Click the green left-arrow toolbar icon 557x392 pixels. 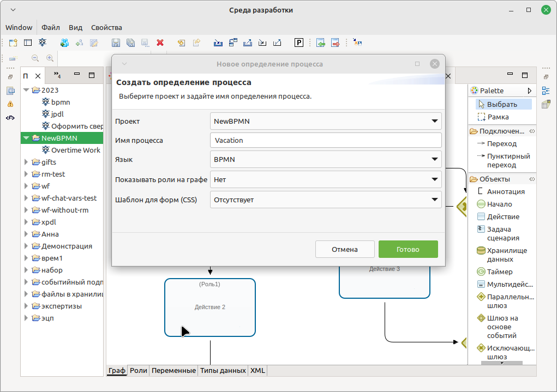point(320,43)
